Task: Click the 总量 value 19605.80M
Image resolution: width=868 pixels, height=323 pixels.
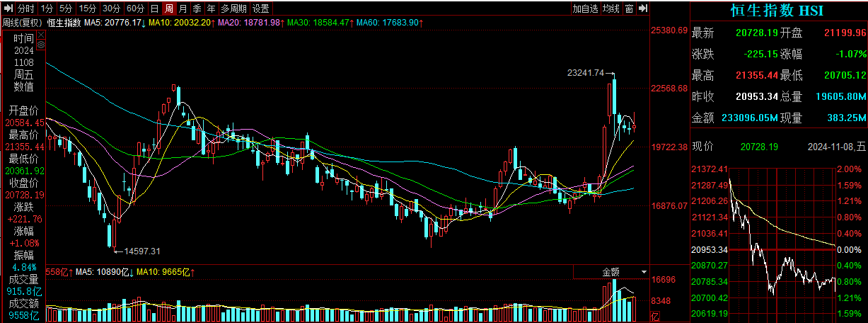Action: click(x=842, y=96)
